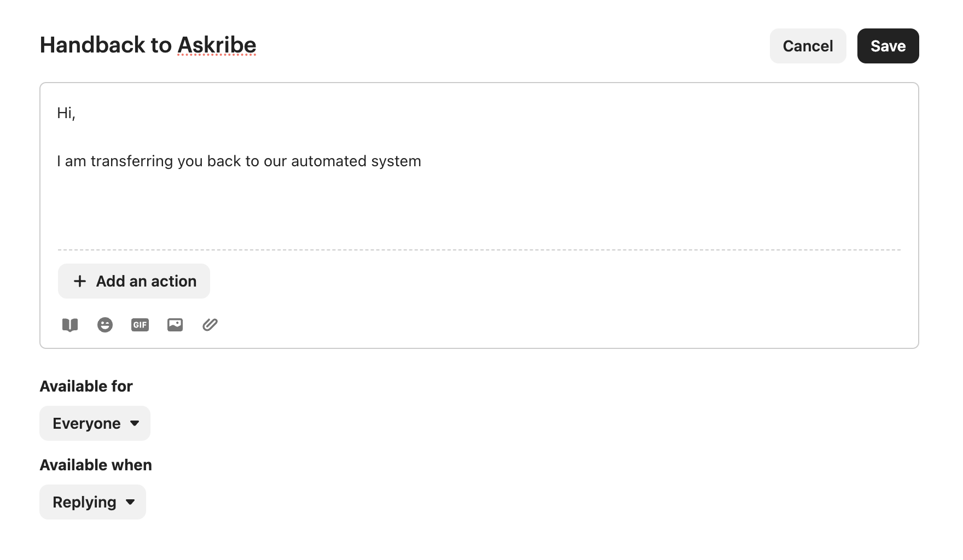Click the insert article book icon
Viewport: 963px width, 560px height.
coord(70,325)
